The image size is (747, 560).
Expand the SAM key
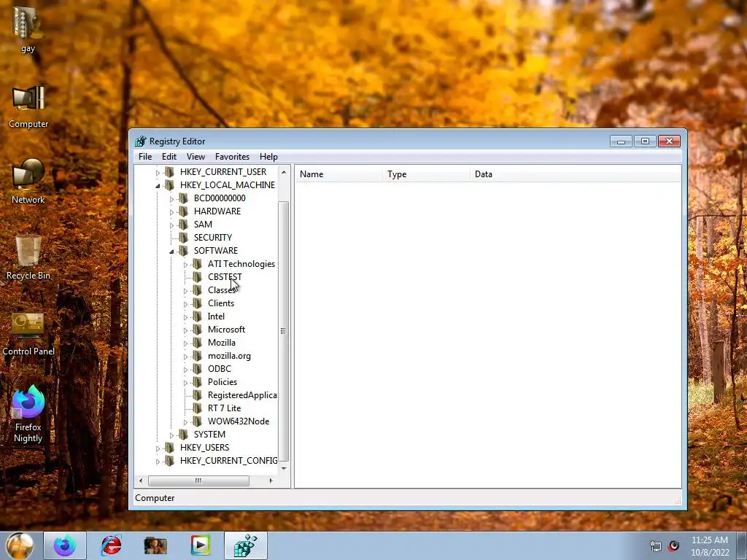coord(171,225)
